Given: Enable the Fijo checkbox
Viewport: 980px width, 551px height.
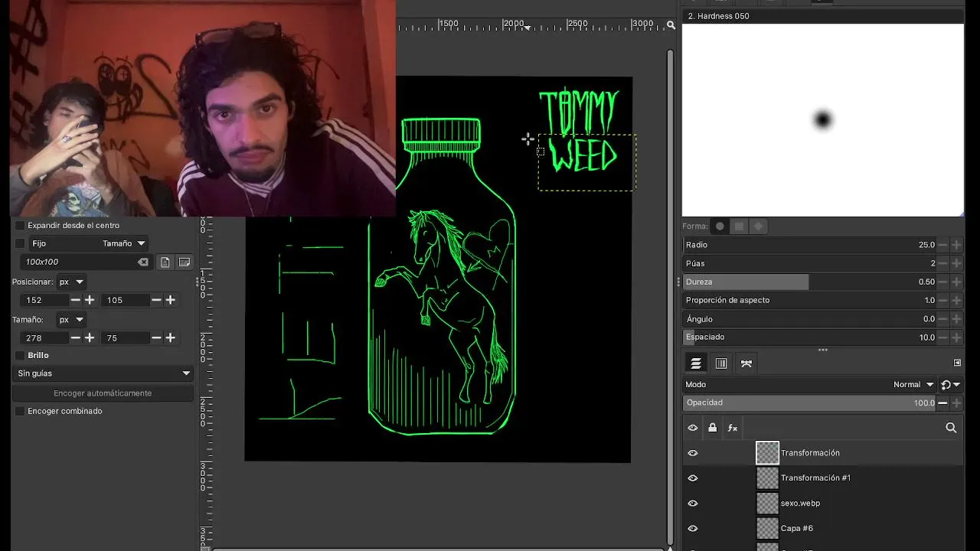Looking at the screenshot, I should pyautogui.click(x=20, y=243).
